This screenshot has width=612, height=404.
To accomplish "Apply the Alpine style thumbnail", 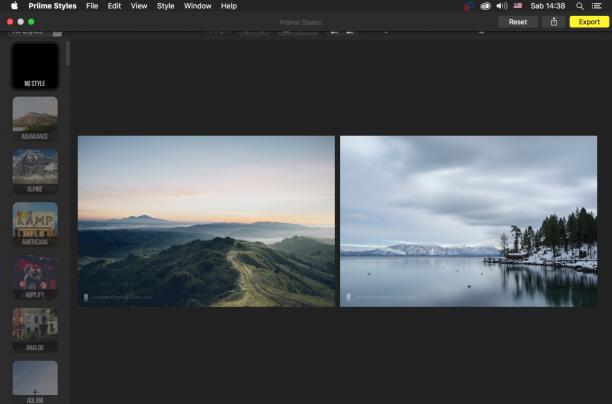I will (35, 171).
